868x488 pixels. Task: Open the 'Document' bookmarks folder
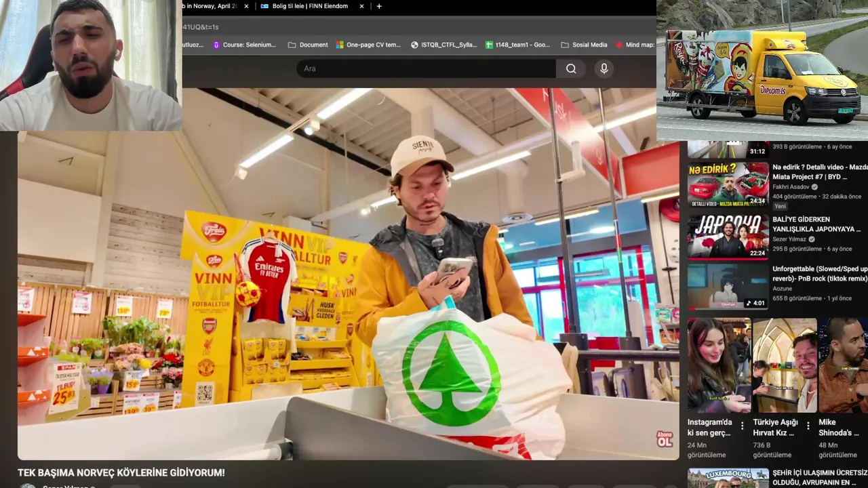coord(308,45)
